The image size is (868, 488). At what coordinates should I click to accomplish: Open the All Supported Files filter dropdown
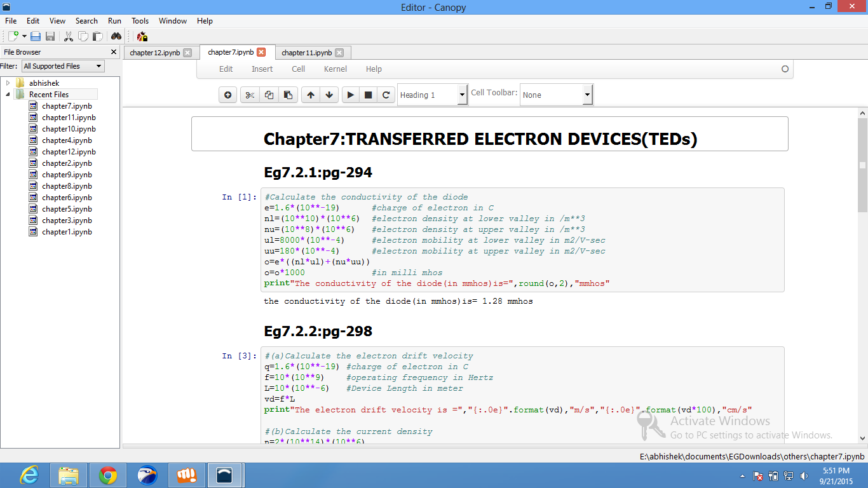point(63,66)
